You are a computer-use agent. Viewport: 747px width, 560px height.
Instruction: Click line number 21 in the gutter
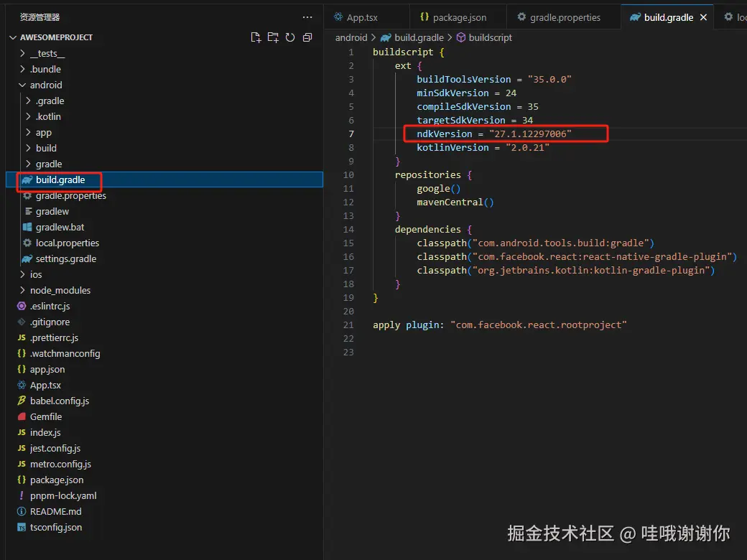click(348, 325)
